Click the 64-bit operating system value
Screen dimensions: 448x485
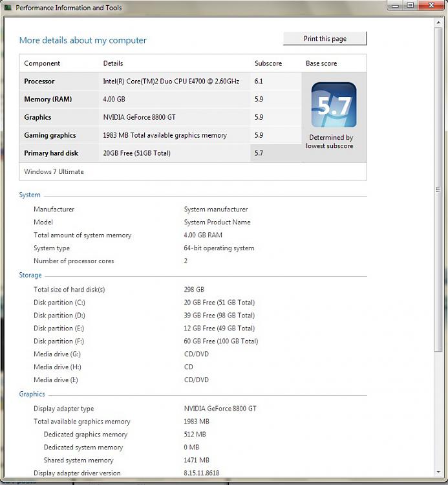219,248
